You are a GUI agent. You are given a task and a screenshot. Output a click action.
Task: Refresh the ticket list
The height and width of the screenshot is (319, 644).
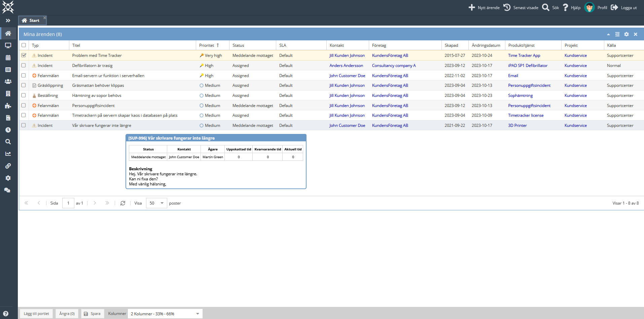pos(123,203)
